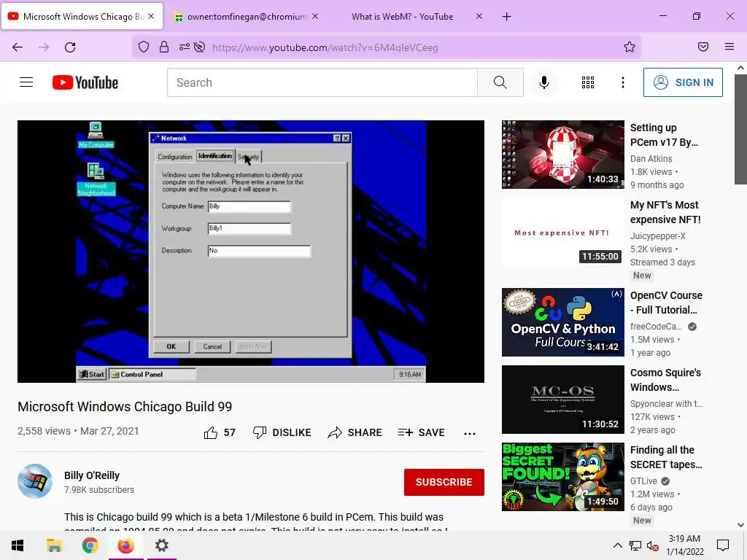The image size is (747, 560).
Task: Like the video with thumbs up
Action: (x=220, y=432)
